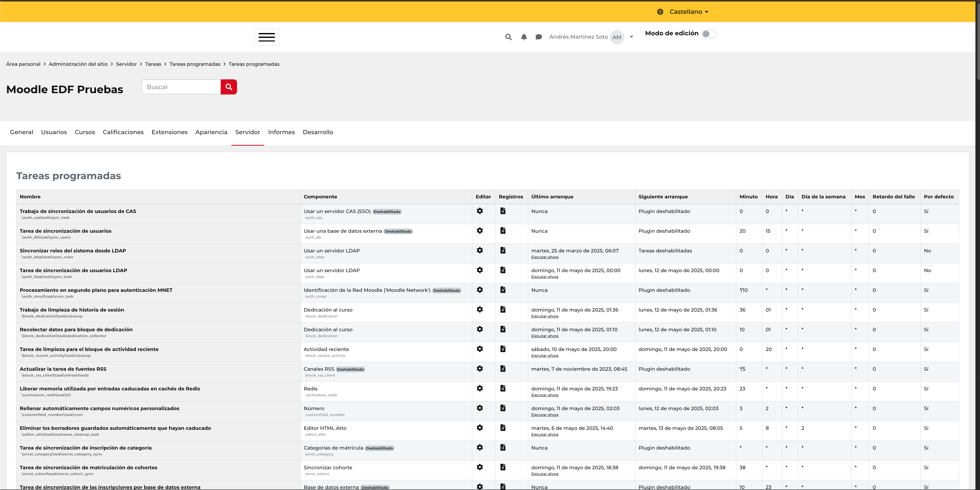Run Atto autosave cleanup task now
Viewport: 980px width, 490px height.
tap(545, 434)
